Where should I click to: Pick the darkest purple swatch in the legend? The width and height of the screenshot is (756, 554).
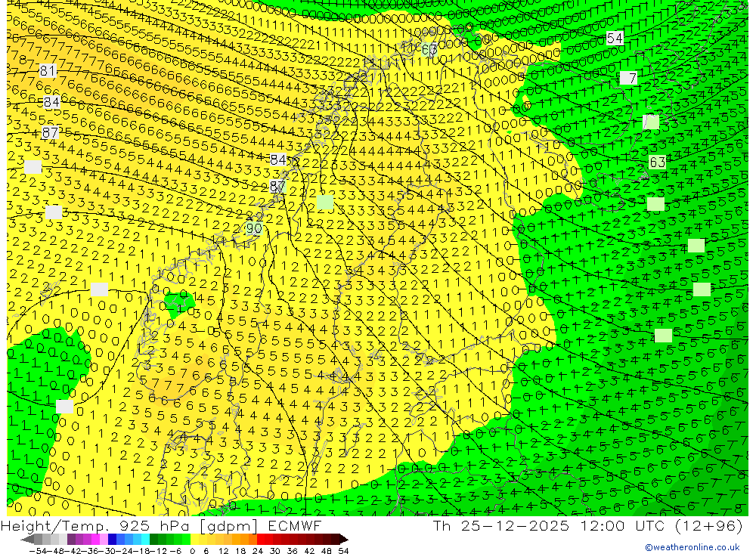(x=71, y=540)
